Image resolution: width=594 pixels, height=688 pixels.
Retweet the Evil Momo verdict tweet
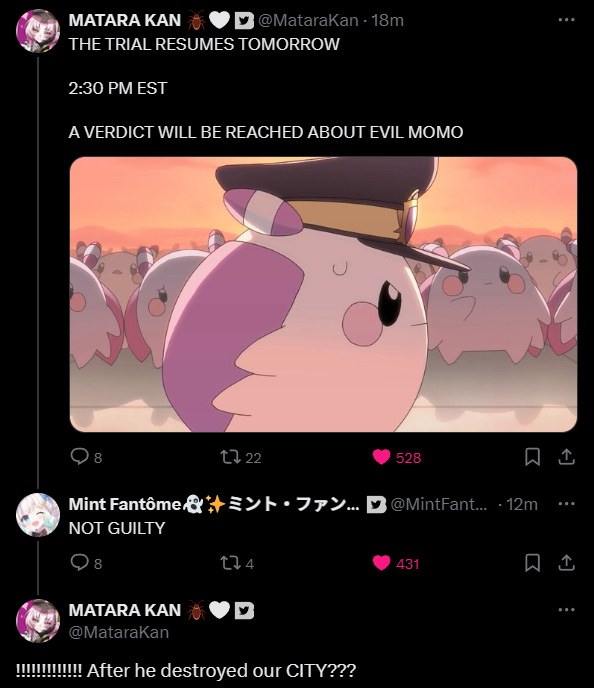point(230,457)
